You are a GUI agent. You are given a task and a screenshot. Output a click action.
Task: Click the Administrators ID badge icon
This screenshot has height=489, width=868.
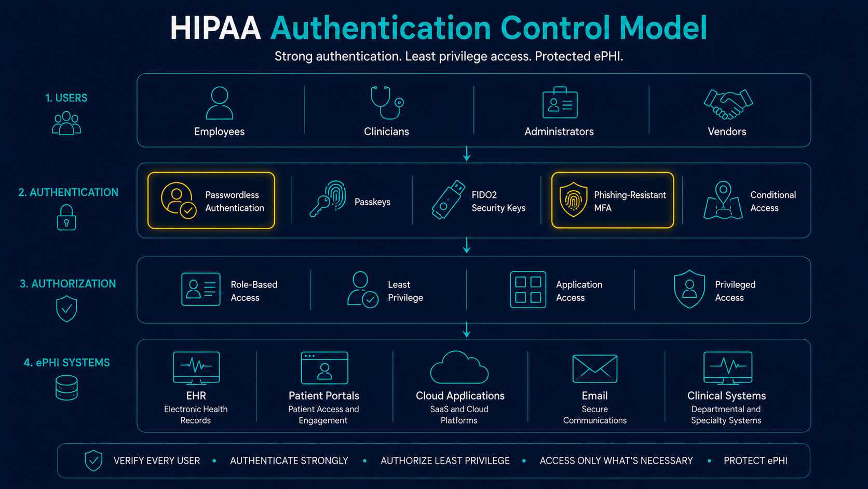pyautogui.click(x=560, y=102)
